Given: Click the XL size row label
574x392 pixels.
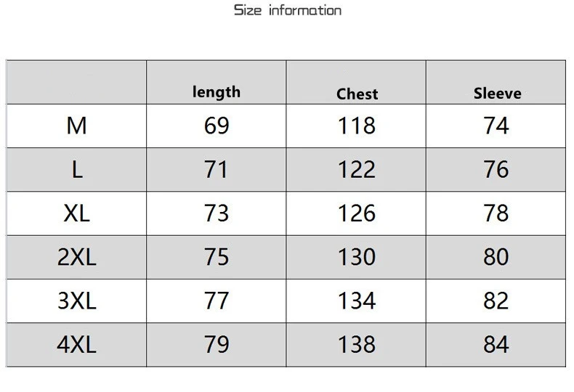Looking at the screenshot, I should click(76, 213).
